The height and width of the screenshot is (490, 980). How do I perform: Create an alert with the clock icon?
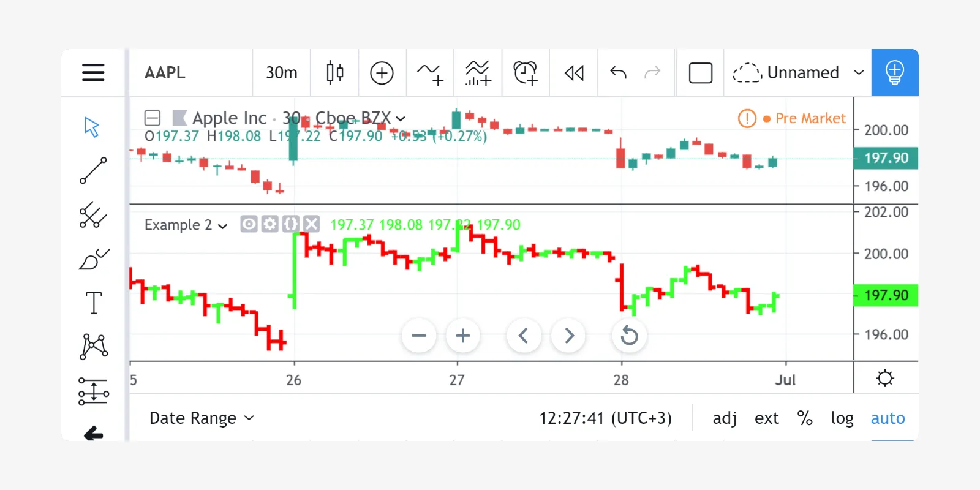click(x=526, y=73)
